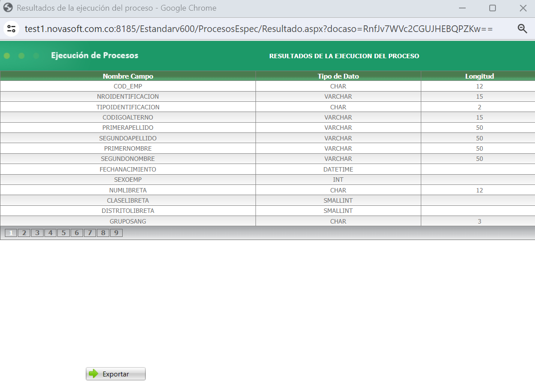Click the INT data type cell
535x392 pixels.
pos(338,180)
